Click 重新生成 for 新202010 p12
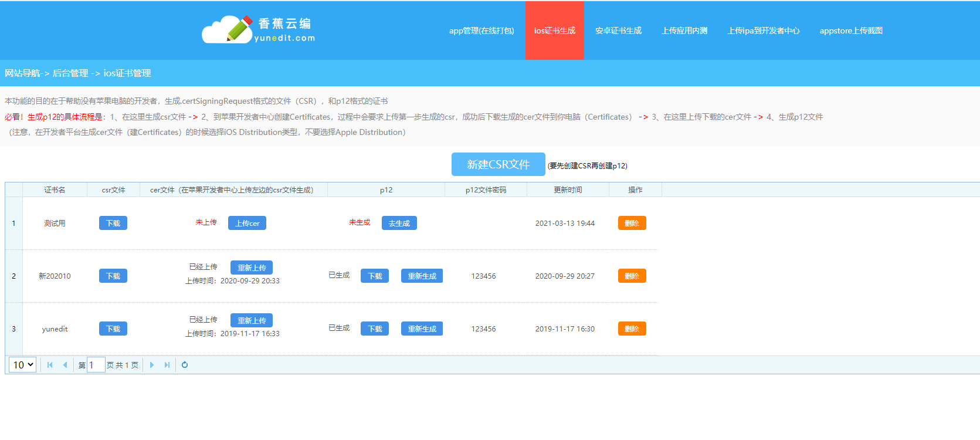This screenshot has height=440, width=980. 422,276
